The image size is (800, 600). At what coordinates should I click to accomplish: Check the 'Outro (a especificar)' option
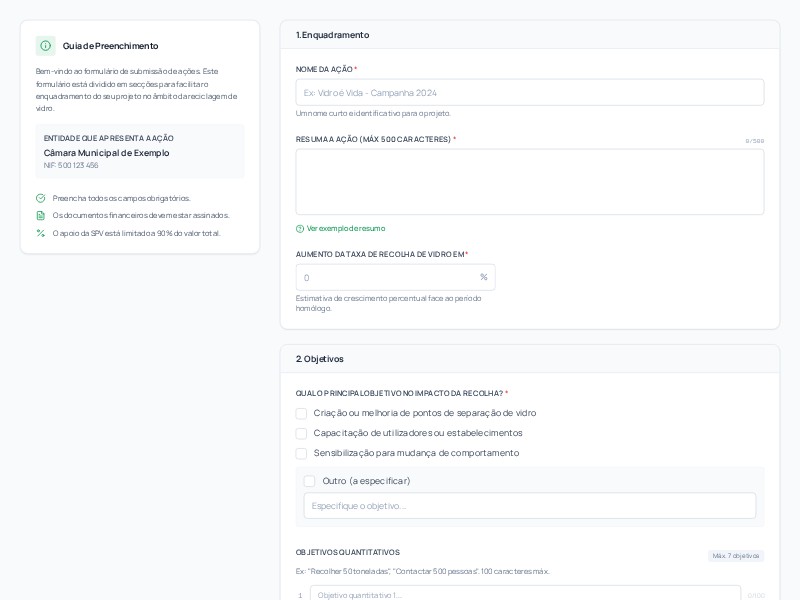pyautogui.click(x=310, y=481)
